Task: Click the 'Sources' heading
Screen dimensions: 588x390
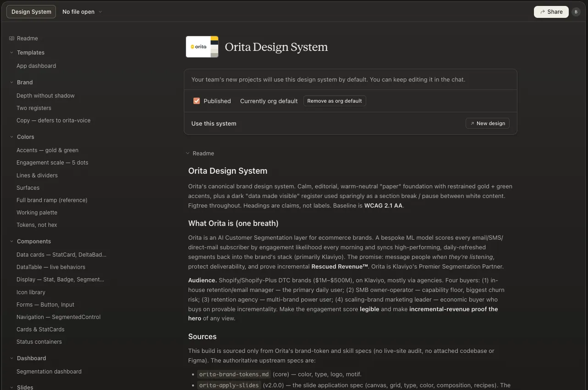Action: pyautogui.click(x=202, y=336)
